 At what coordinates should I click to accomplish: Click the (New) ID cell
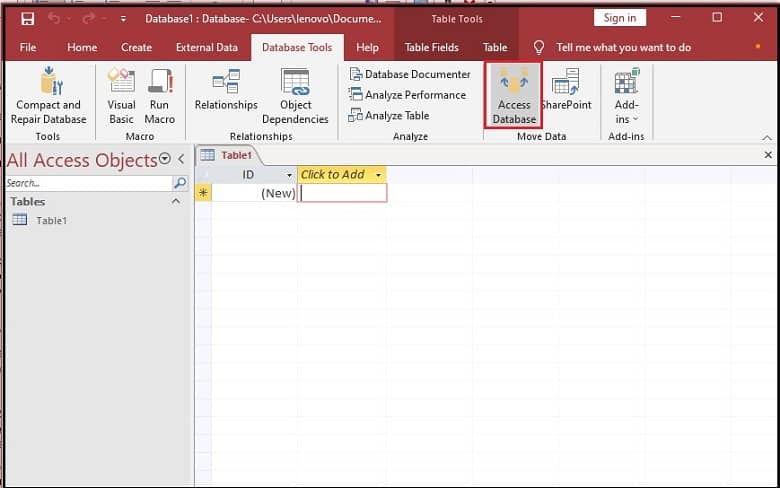point(254,193)
